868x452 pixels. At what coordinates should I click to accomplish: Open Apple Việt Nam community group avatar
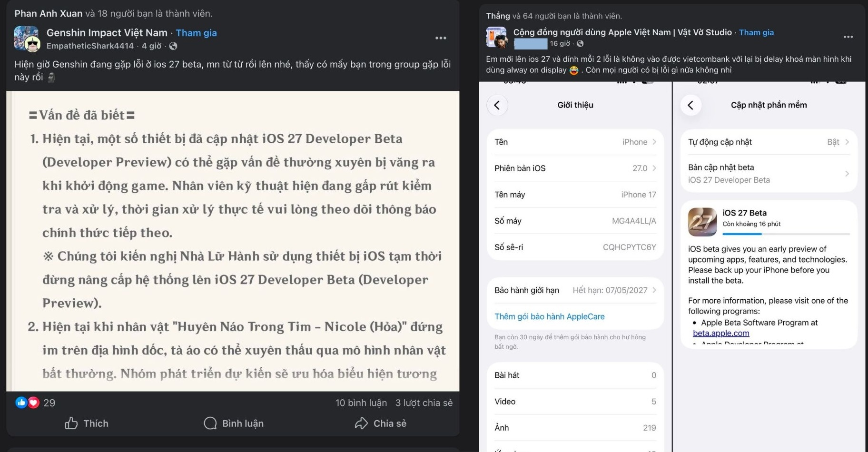pos(496,37)
